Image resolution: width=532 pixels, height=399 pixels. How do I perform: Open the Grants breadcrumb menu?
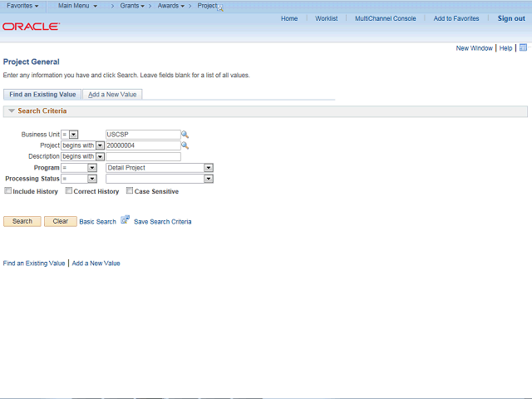click(x=132, y=6)
